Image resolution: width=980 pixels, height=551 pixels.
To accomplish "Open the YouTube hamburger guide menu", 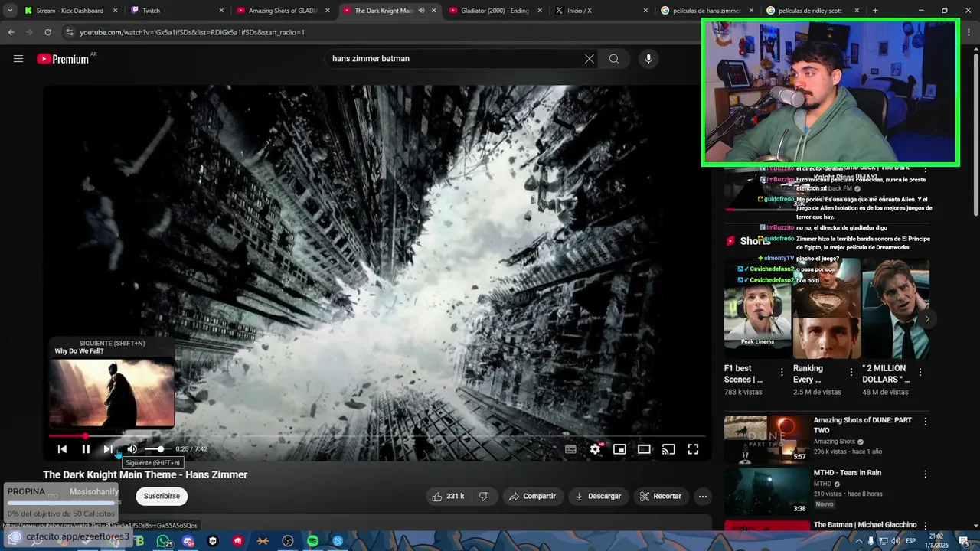I will point(18,59).
